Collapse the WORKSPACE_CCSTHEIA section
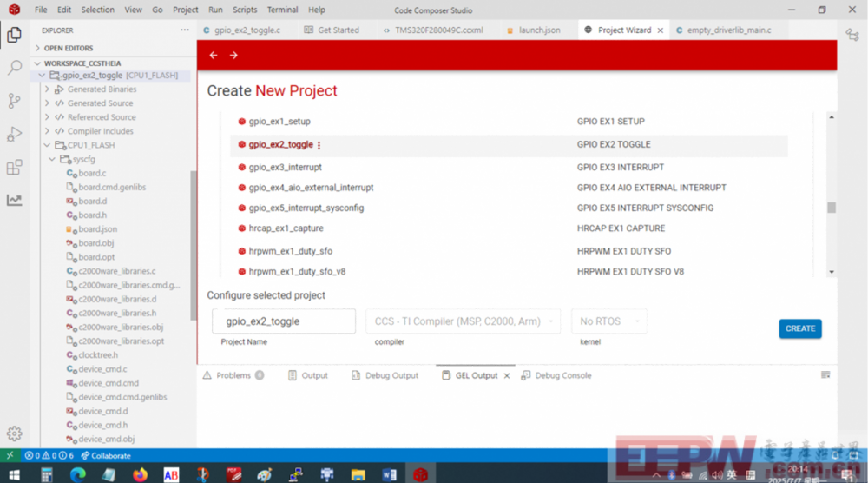 [x=37, y=63]
